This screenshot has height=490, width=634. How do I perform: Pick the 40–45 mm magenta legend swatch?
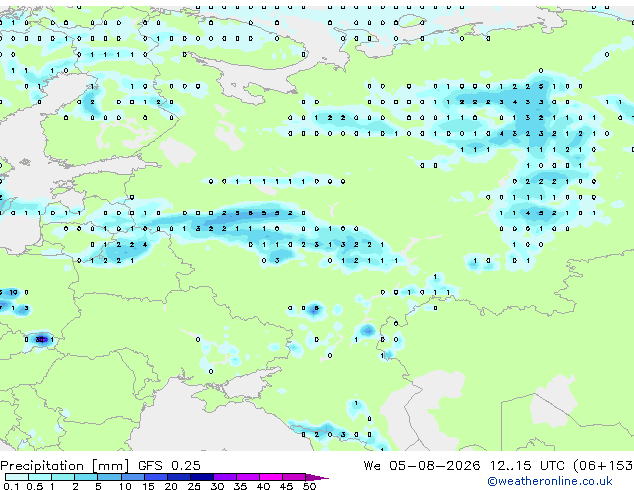pos(271,477)
